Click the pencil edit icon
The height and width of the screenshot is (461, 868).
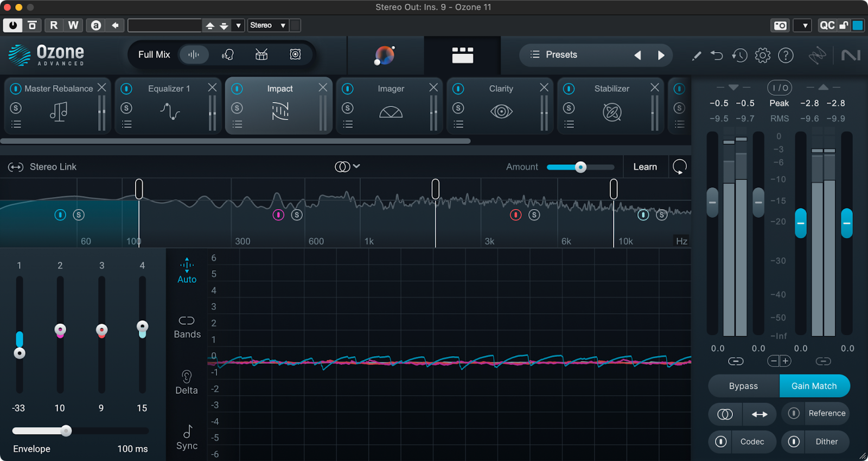(x=697, y=55)
